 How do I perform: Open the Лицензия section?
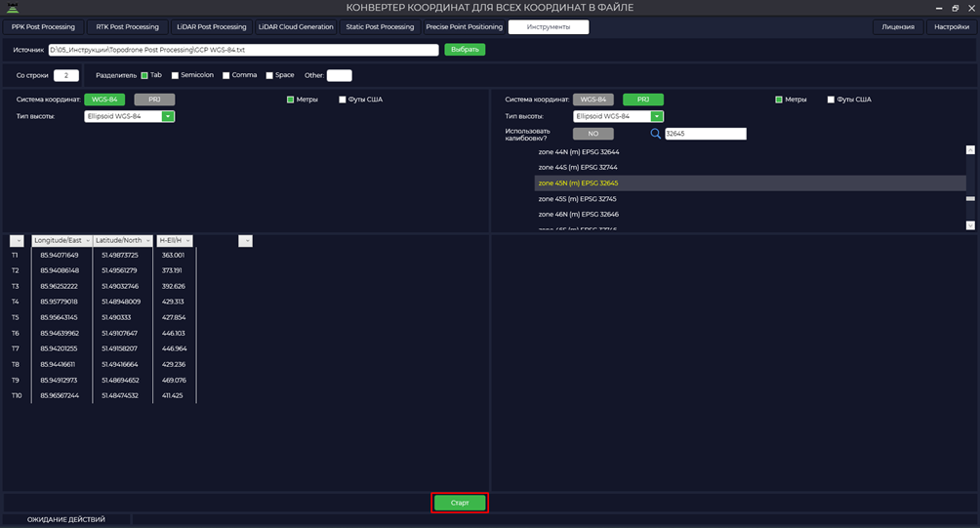(x=897, y=27)
